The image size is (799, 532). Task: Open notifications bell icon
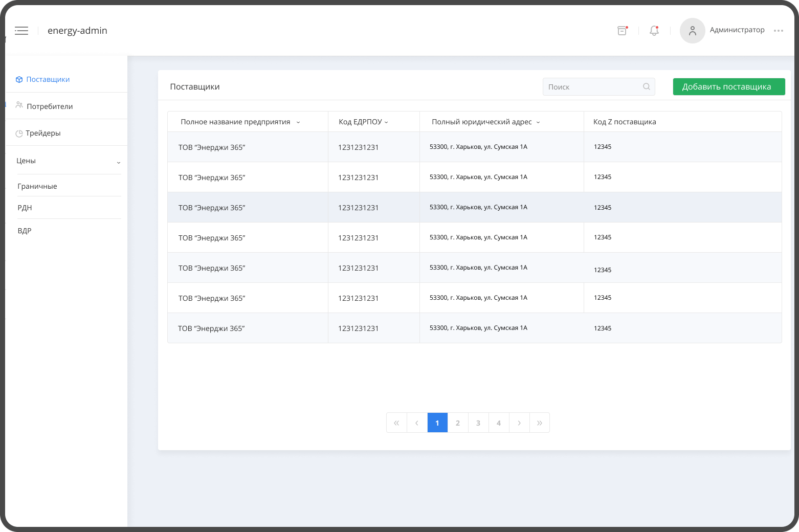pos(654,31)
